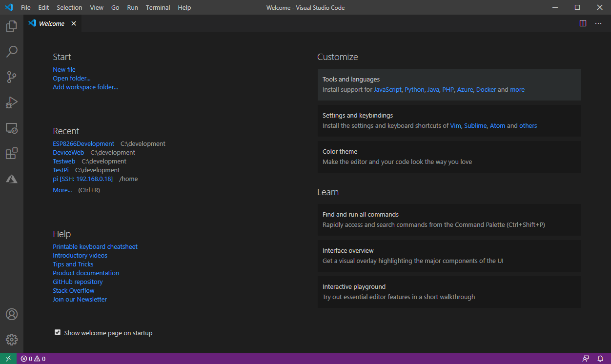Open the Terminal menu

(158, 7)
